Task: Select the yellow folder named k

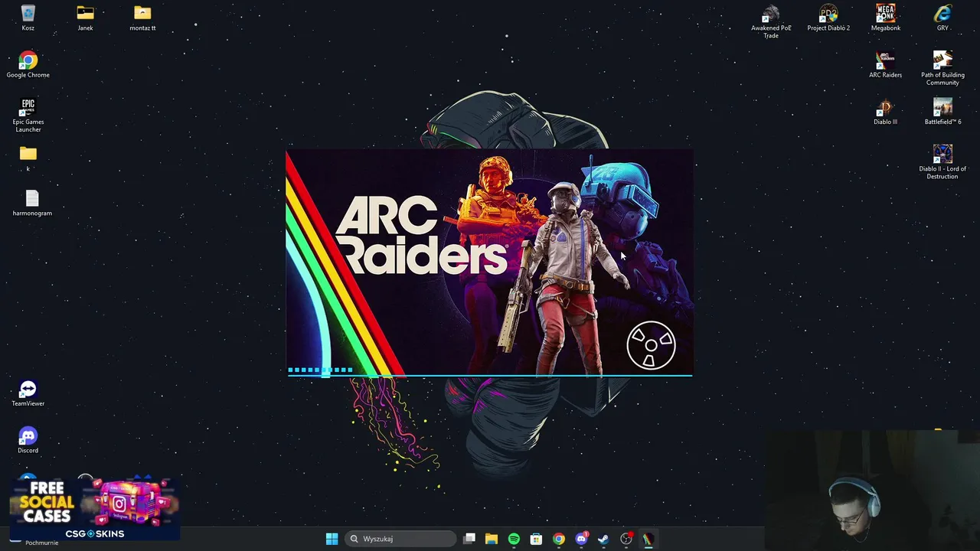Action: pos(28,158)
